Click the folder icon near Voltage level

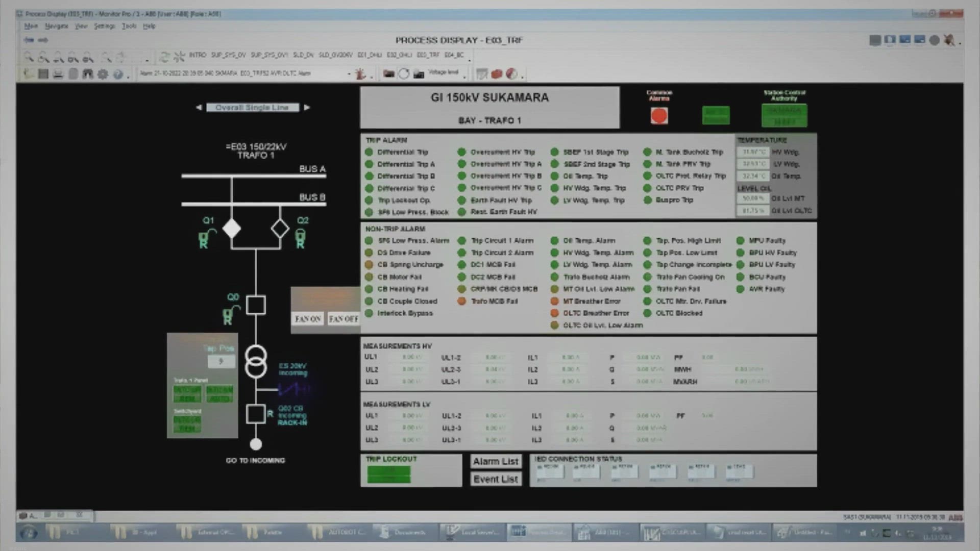[x=388, y=73]
